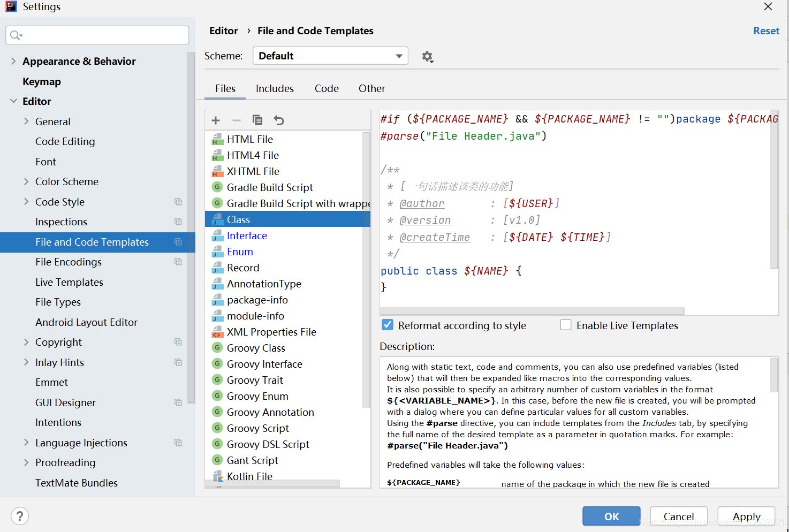
Task: Switch to the Includes tab
Action: [x=275, y=88]
